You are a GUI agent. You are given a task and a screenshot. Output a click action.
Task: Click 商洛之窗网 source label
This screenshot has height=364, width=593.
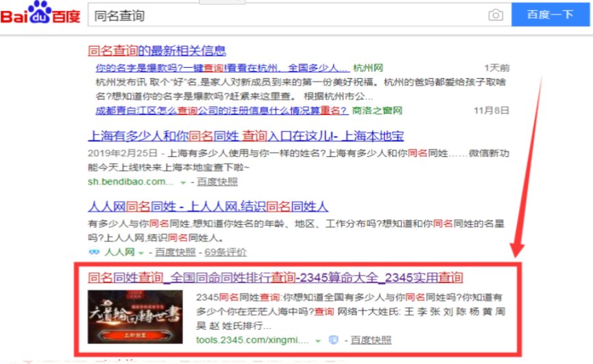(x=377, y=110)
